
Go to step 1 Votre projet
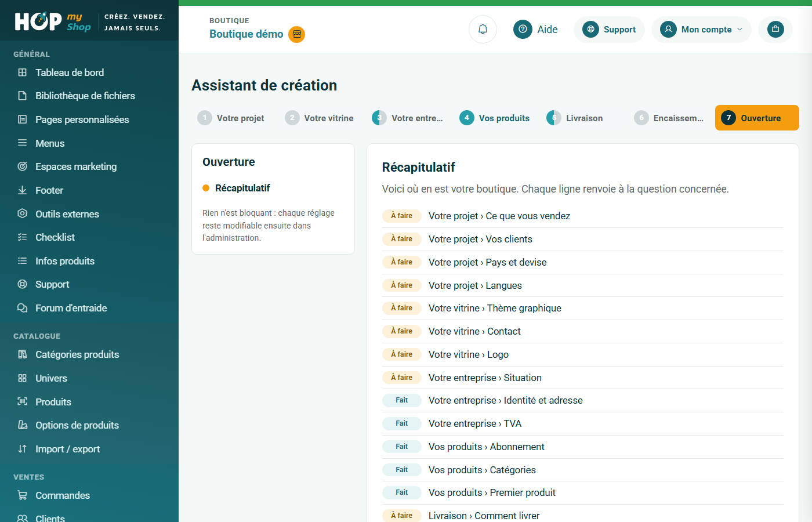(231, 118)
